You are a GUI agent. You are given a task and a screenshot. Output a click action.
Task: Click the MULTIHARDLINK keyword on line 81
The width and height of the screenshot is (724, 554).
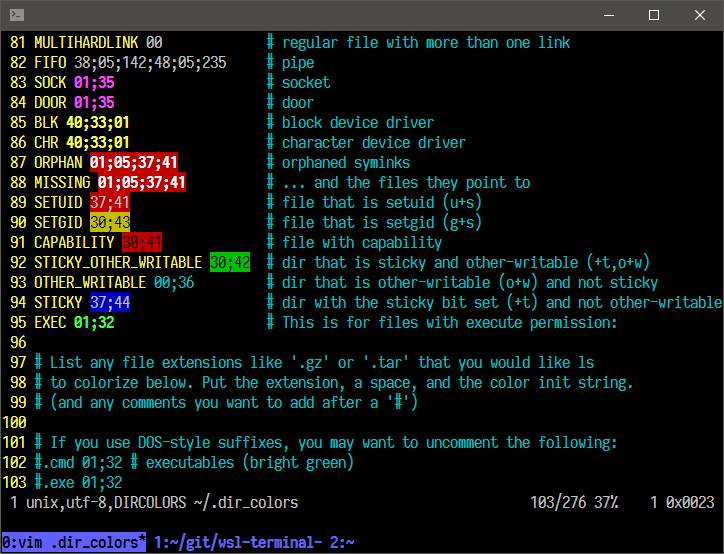pos(86,42)
